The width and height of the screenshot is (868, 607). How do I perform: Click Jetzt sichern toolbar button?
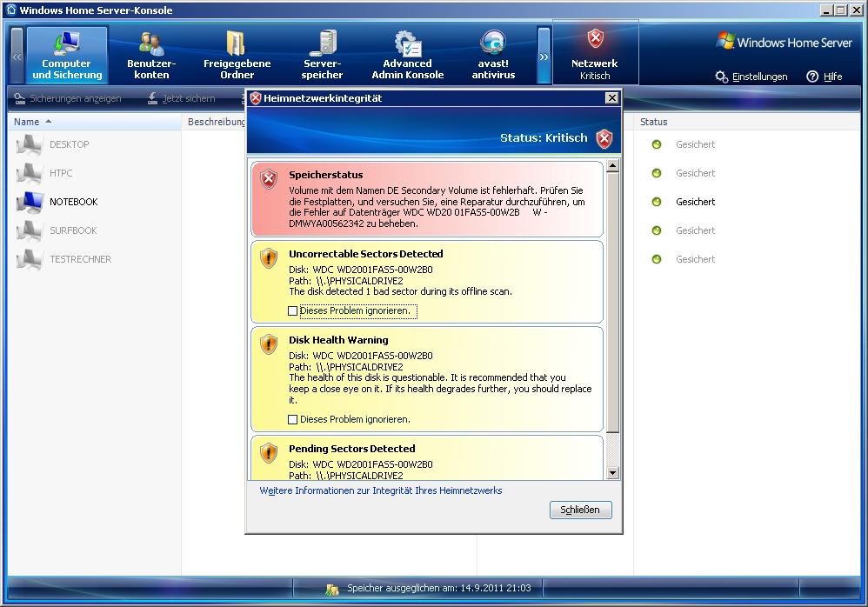pos(182,98)
